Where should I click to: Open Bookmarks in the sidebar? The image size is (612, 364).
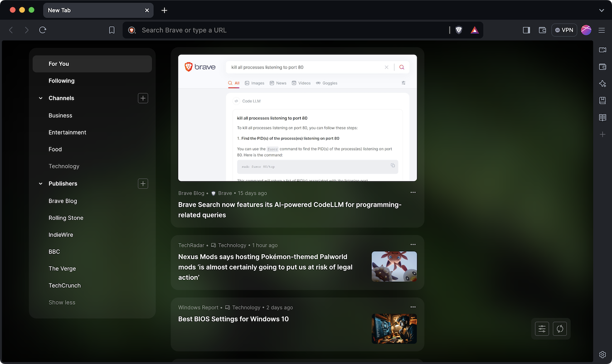[602, 100]
